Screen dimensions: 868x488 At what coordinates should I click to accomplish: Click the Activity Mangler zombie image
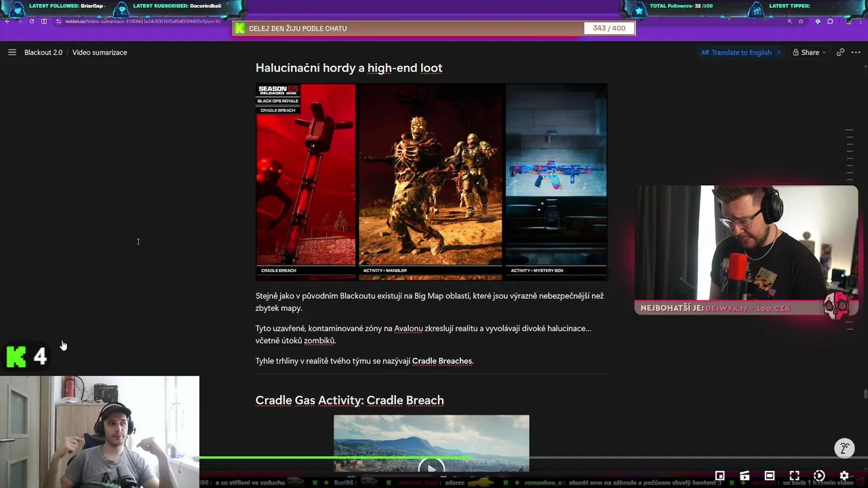click(x=431, y=182)
